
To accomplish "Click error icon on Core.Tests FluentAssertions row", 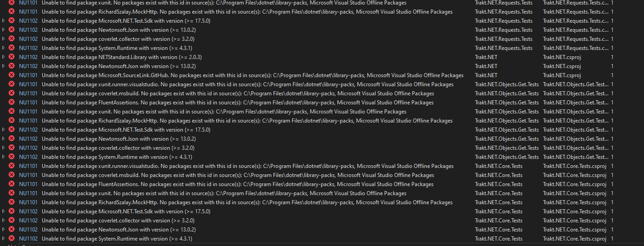I will click(11, 184).
